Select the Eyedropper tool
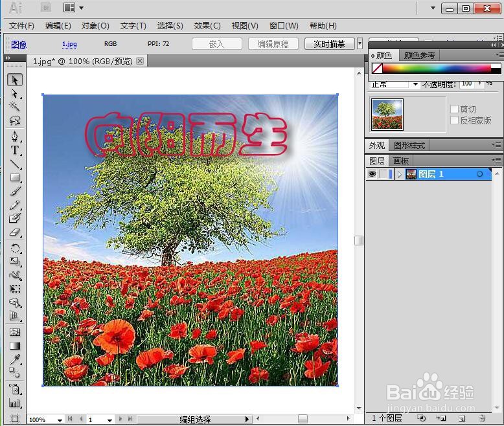Viewport: 504px width, 426px height. pos(15,359)
